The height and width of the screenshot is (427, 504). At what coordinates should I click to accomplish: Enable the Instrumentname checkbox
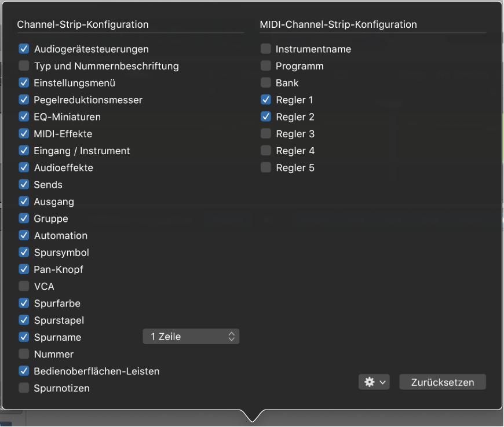pyautogui.click(x=266, y=49)
